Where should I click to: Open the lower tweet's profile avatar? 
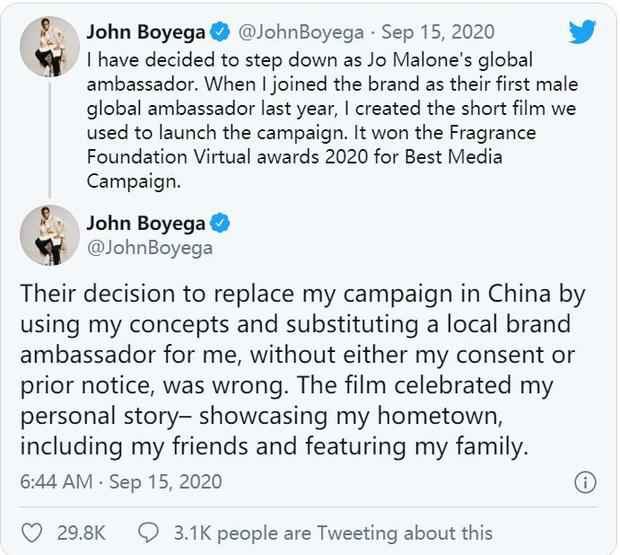coord(50,235)
